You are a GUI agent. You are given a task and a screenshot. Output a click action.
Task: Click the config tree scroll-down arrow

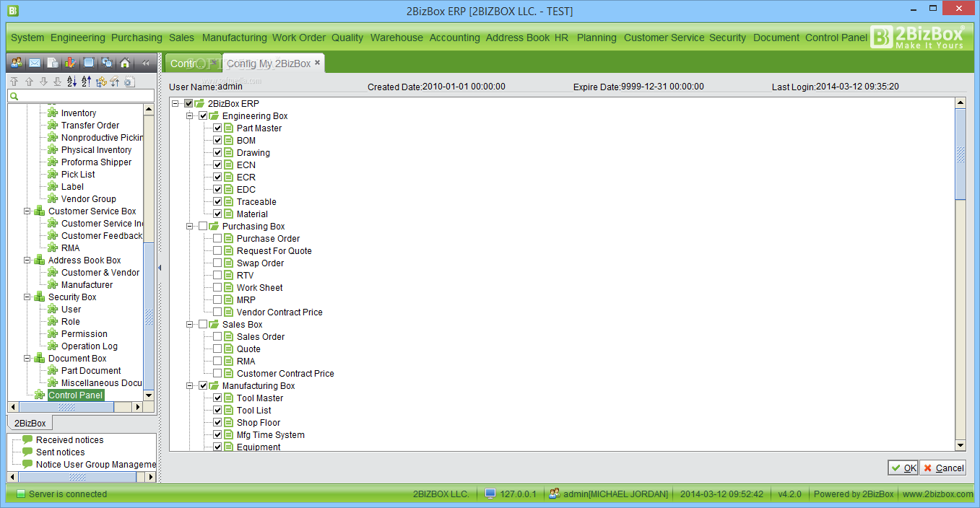click(x=960, y=446)
